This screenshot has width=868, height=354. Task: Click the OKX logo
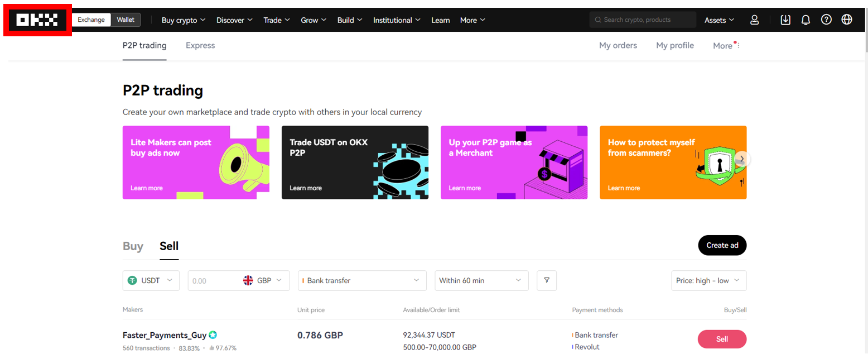click(x=37, y=20)
